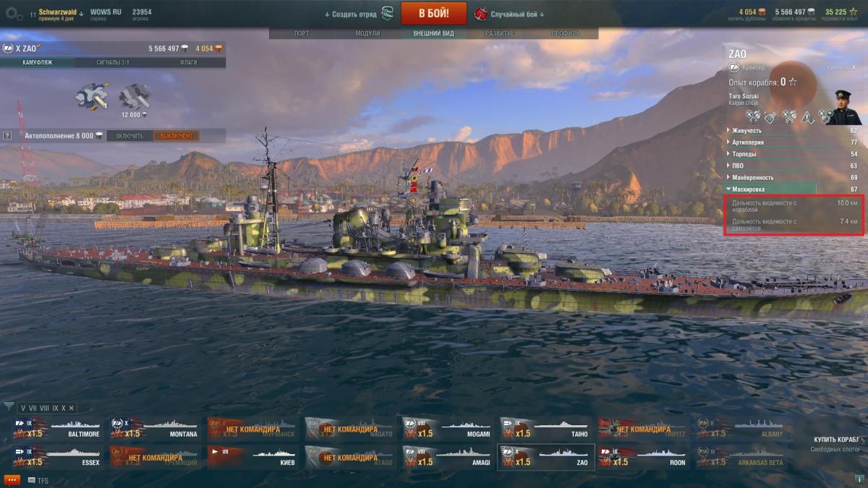The width and height of the screenshot is (868, 488).
Task: Clear tier filter with the X
Action: [x=71, y=408]
